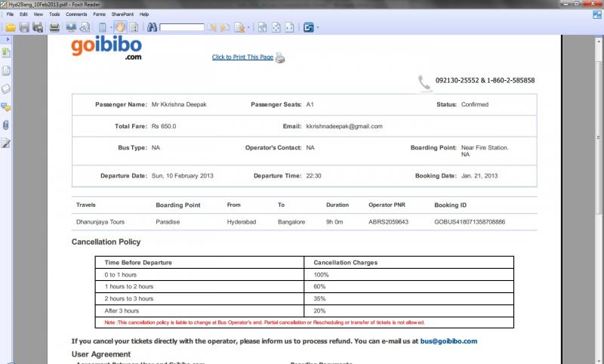Click the first page-zoom icon
This screenshot has width=604, height=364.
(262, 27)
